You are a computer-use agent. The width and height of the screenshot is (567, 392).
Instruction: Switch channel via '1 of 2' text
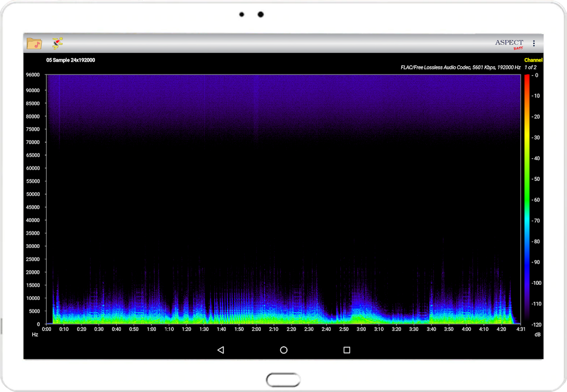[x=530, y=68]
